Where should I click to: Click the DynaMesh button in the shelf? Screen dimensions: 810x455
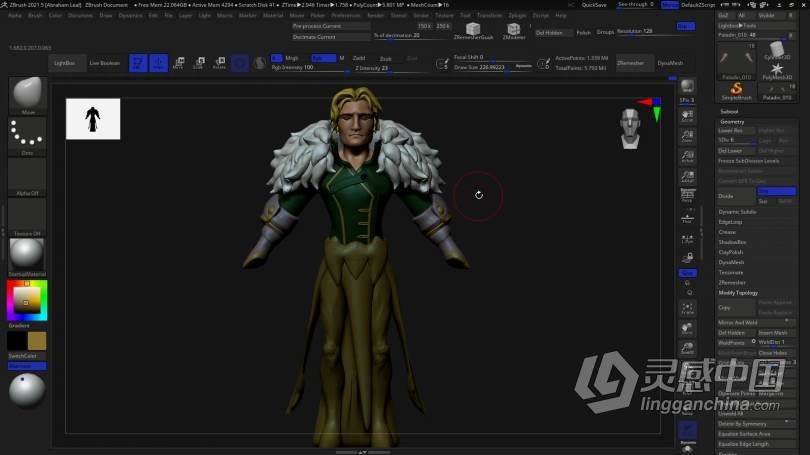click(670, 63)
